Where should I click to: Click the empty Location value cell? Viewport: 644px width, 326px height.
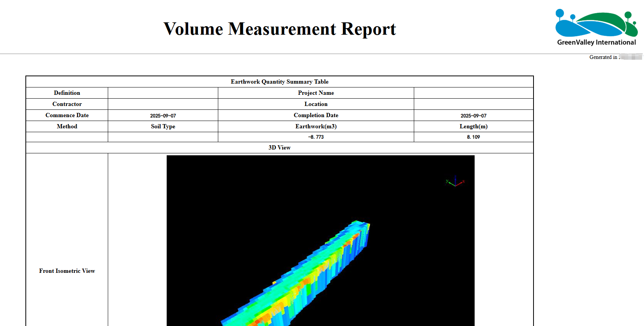473,104
